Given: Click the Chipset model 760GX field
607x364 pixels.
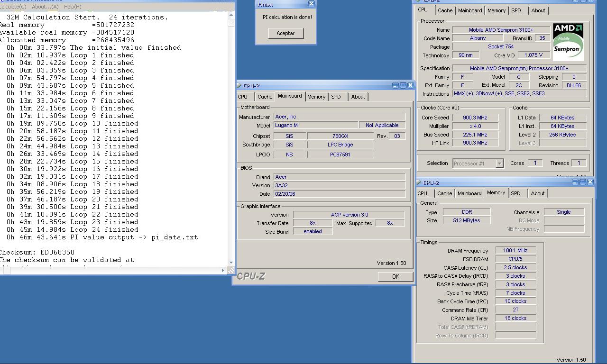Looking at the screenshot, I should click(340, 136).
